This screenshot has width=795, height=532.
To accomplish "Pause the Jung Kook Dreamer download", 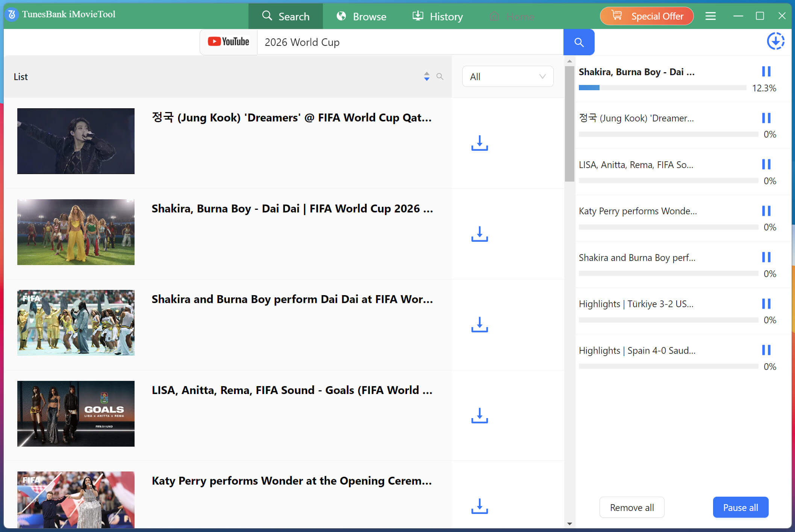I will point(766,118).
